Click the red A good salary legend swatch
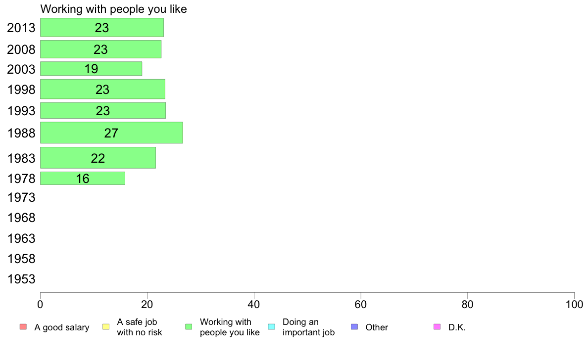 tap(23, 327)
